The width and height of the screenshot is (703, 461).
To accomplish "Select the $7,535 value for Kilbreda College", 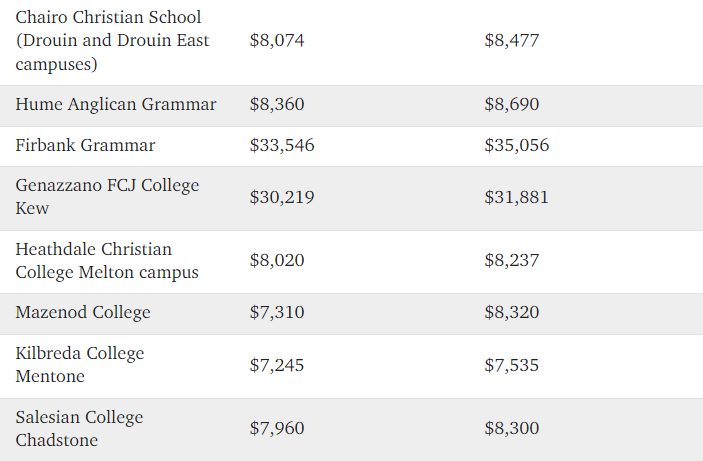I will point(511,365).
